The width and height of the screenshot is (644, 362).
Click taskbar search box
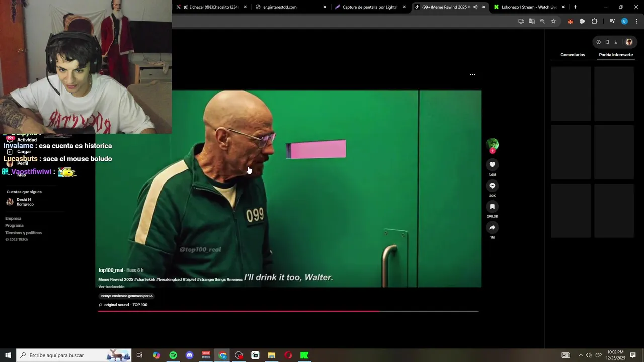(74, 355)
